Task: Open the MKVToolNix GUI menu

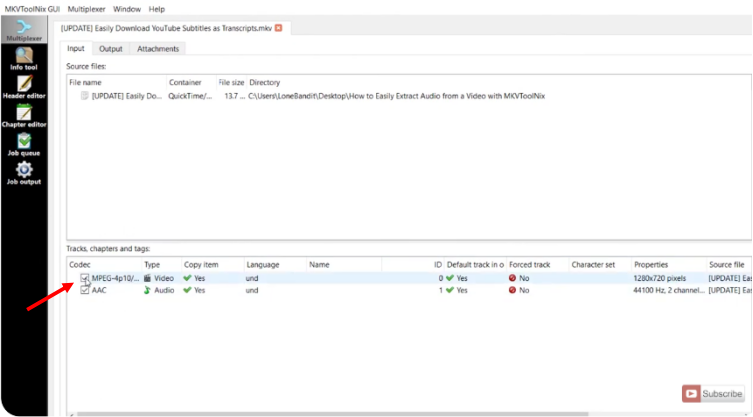Action: tap(32, 9)
